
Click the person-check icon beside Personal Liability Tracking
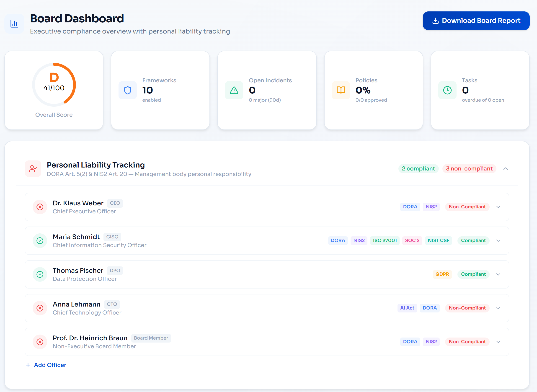pos(33,169)
